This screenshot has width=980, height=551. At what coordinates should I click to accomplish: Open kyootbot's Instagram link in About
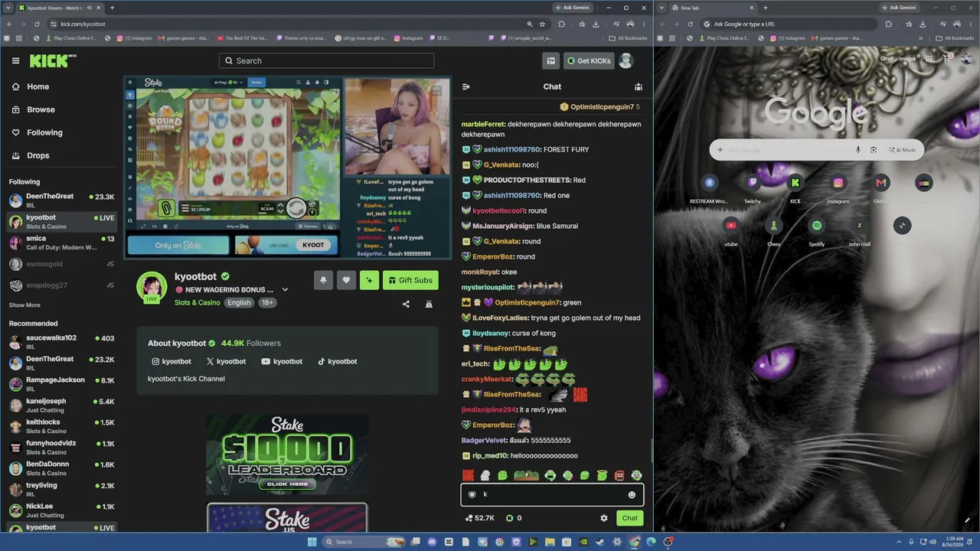point(171,361)
